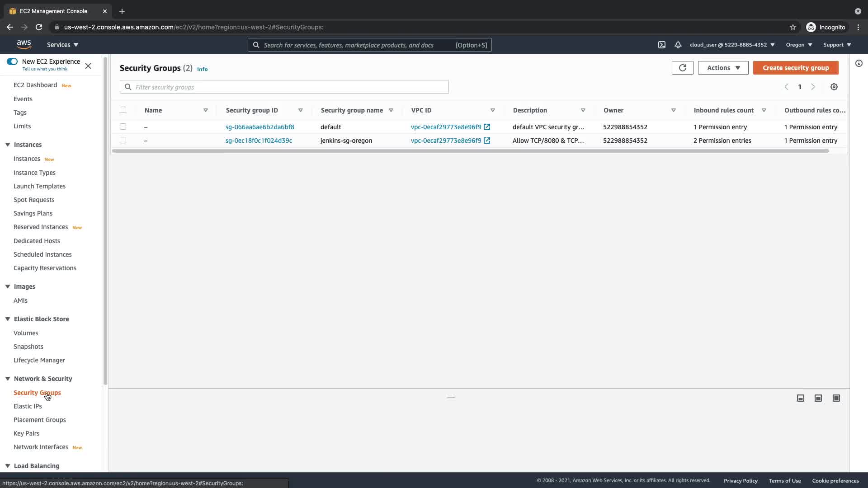Collapse the details panel to bottom

click(x=800, y=398)
